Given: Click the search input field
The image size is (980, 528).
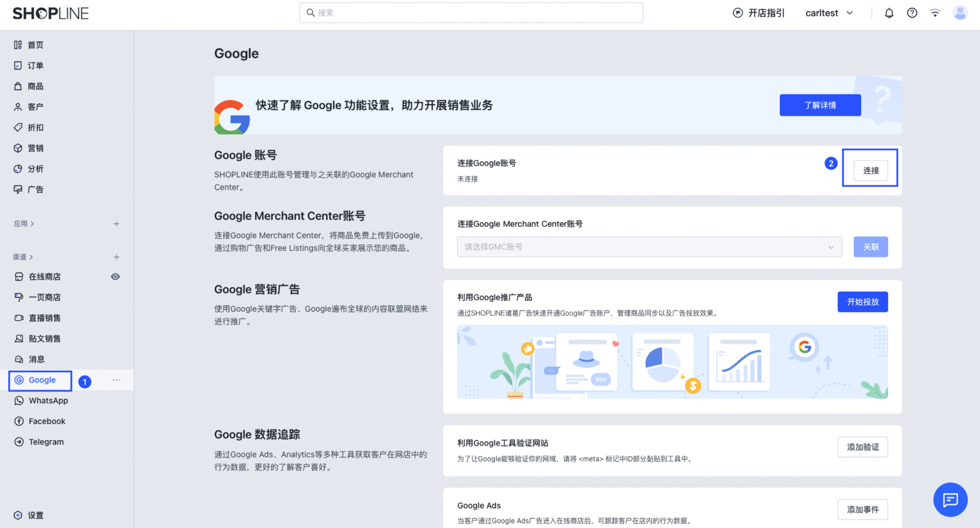Looking at the screenshot, I should (x=471, y=13).
